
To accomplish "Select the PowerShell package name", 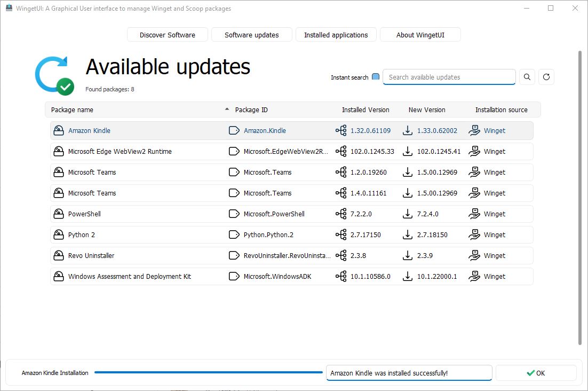I will click(84, 214).
